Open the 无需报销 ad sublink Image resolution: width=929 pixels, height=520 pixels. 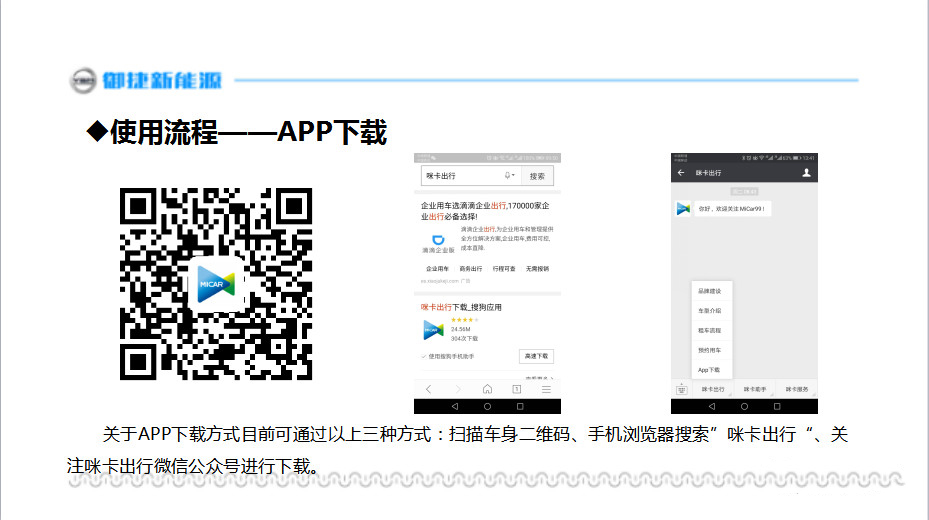537,269
